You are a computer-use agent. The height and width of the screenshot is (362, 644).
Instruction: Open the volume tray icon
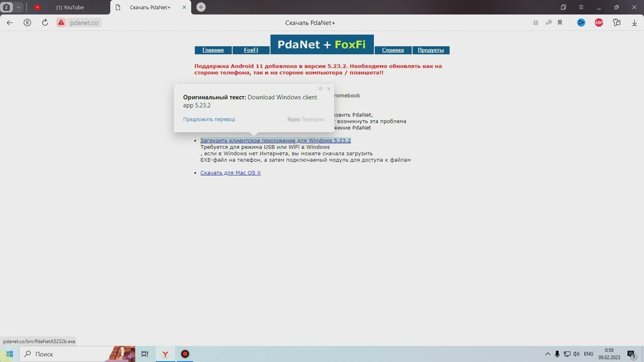576,354
